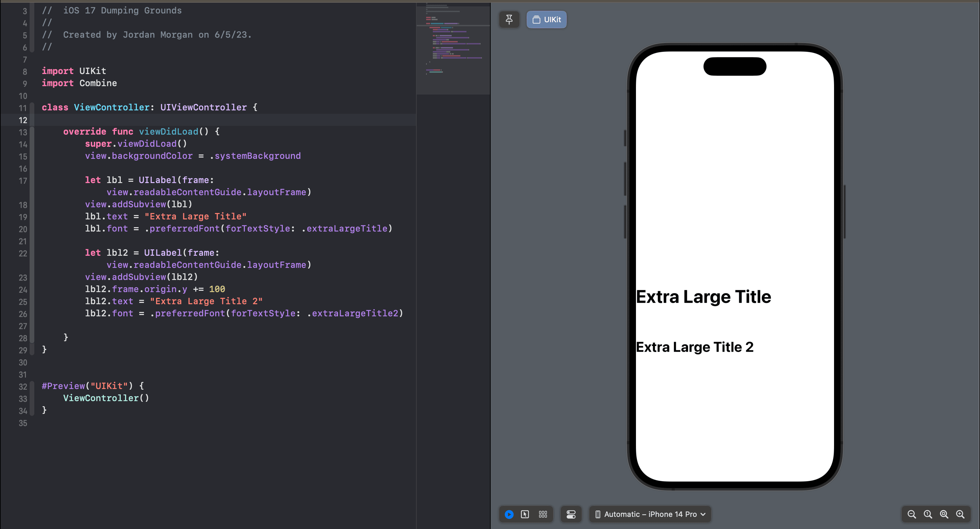This screenshot has height=529, width=980.
Task: Open the iPhone 14 Pro device dropdown
Action: pyautogui.click(x=650, y=515)
